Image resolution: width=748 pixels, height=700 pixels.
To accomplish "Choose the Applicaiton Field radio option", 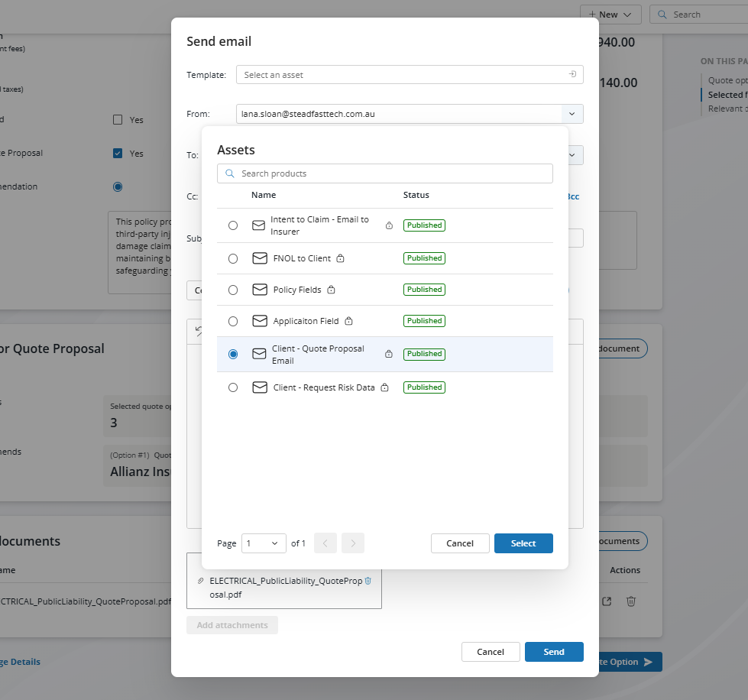I will coord(233,321).
